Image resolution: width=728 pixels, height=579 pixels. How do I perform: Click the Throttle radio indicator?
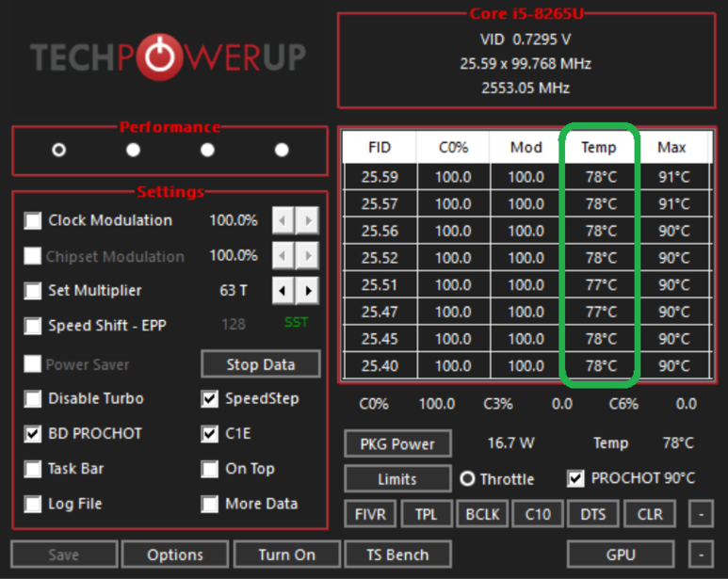[x=467, y=478]
